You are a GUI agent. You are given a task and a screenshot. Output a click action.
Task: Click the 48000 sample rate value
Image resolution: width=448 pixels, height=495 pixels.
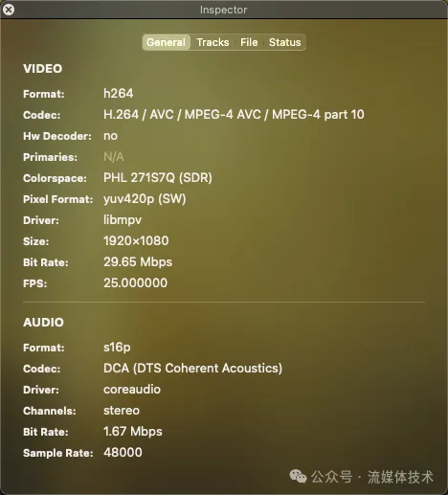point(123,453)
